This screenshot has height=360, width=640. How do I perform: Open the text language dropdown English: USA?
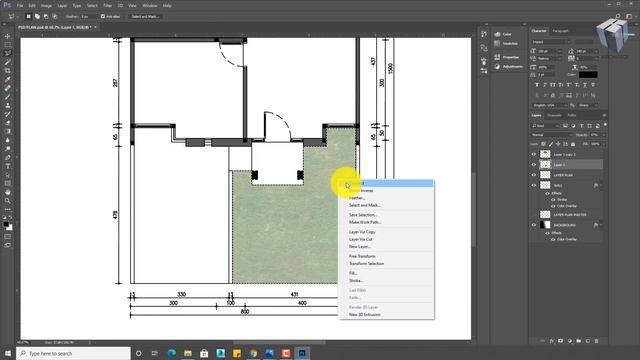coord(549,105)
